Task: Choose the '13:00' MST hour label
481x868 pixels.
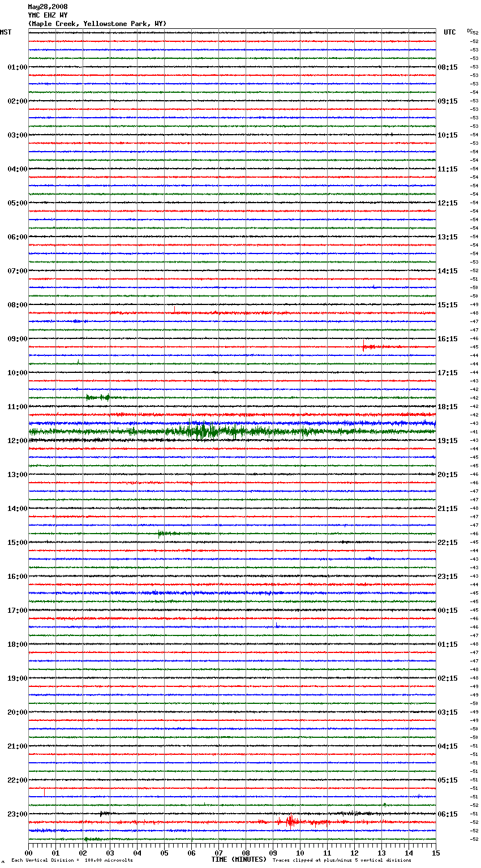Action: 18,475
